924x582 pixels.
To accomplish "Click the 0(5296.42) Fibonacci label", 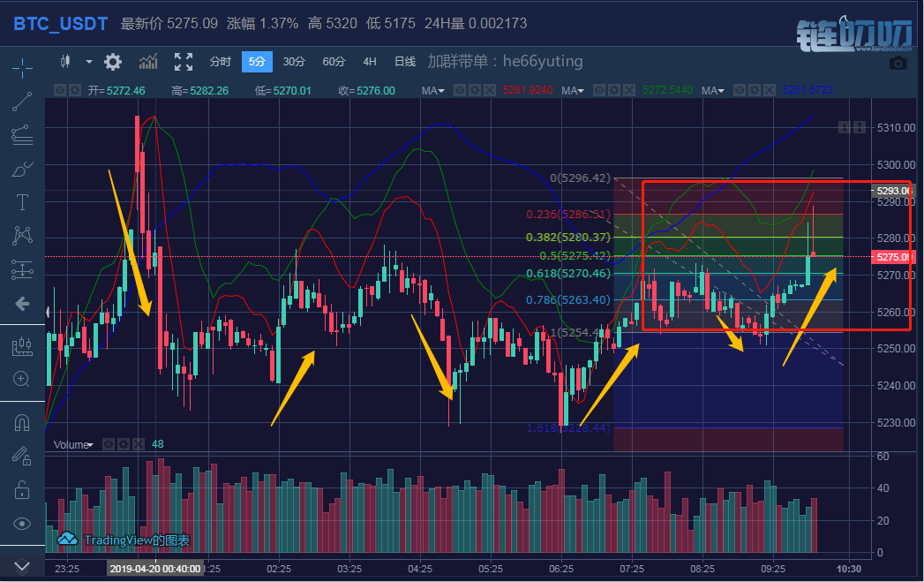I will (x=580, y=178).
